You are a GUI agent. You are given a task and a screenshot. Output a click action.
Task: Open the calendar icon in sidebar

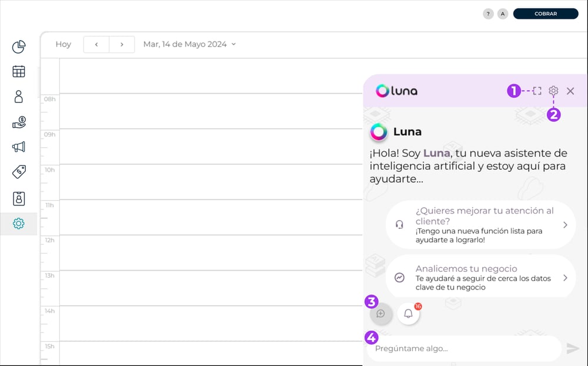19,71
